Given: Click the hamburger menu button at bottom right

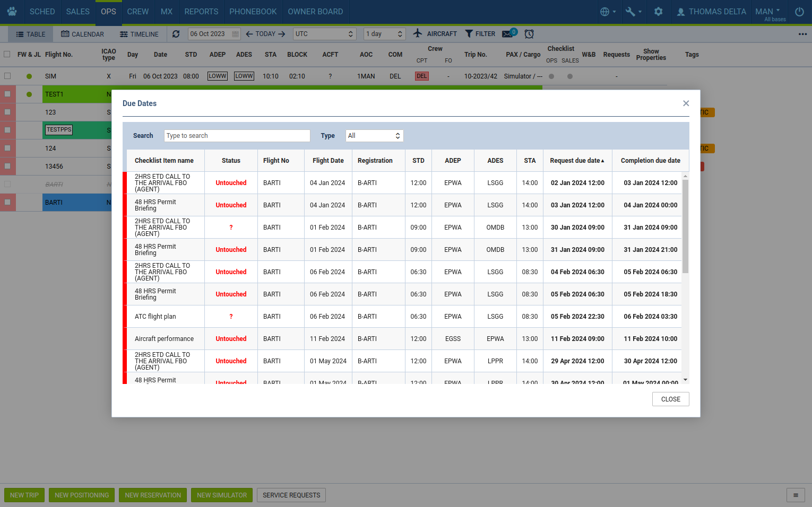Looking at the screenshot, I should tap(796, 495).
